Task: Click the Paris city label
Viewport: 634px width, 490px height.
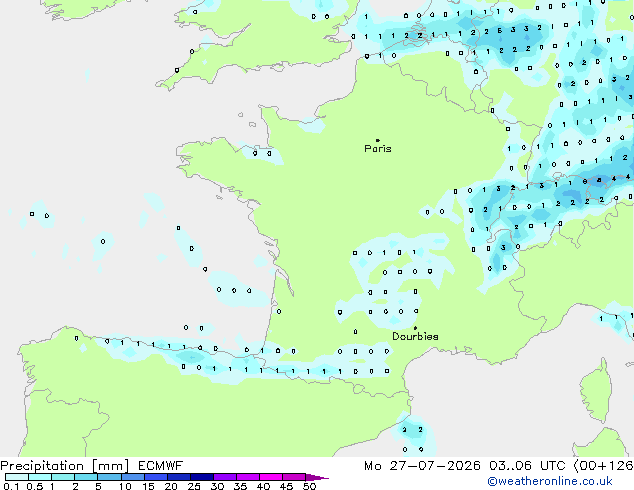Action: (378, 149)
